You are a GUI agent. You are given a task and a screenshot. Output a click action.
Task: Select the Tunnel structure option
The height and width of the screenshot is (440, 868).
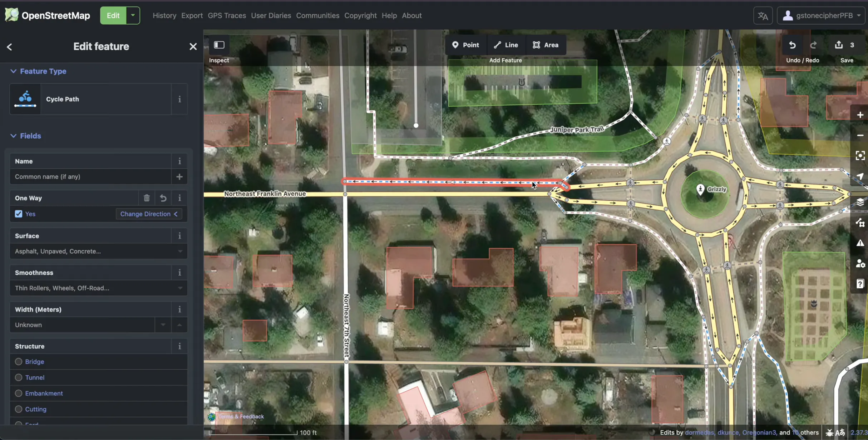click(19, 377)
